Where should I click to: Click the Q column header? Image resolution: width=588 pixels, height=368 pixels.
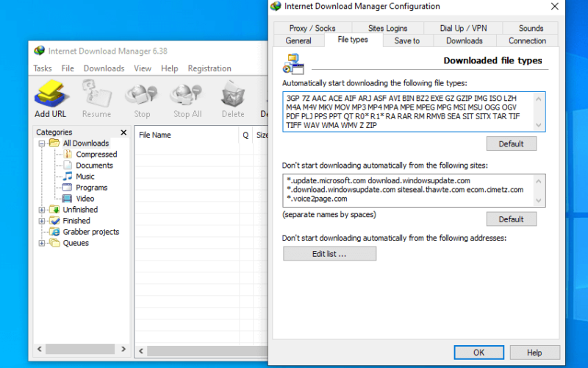[x=245, y=135]
